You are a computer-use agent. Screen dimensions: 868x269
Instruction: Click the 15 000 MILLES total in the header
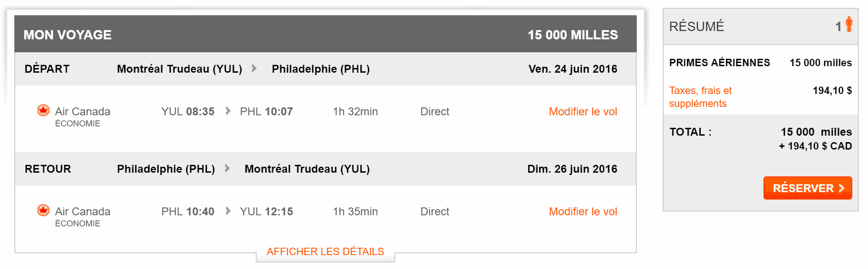(573, 34)
